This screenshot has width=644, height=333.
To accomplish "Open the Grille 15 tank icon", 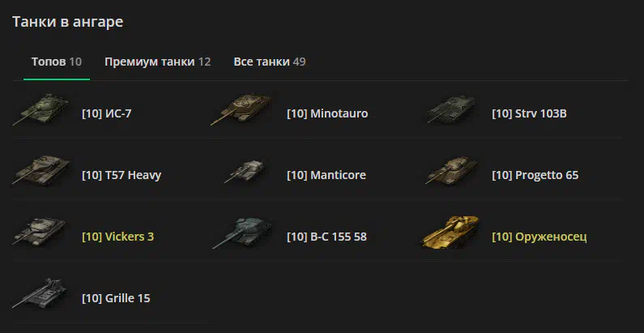I will 40,293.
